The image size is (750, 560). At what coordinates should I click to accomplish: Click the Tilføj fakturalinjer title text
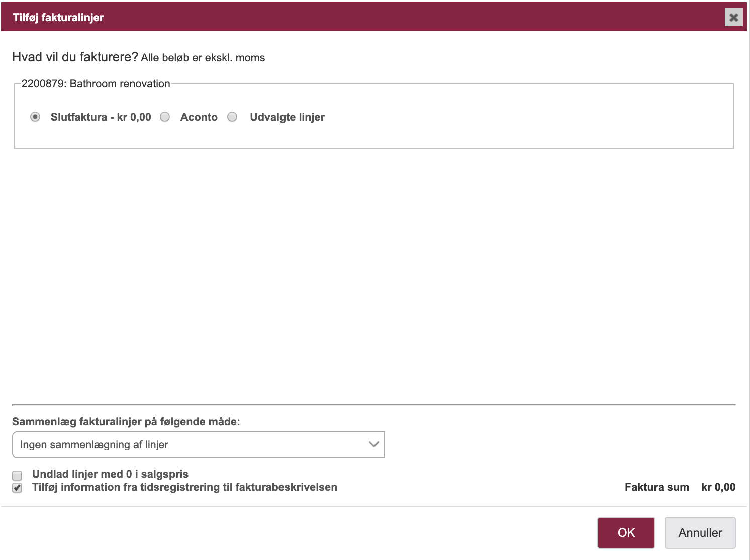pyautogui.click(x=58, y=18)
